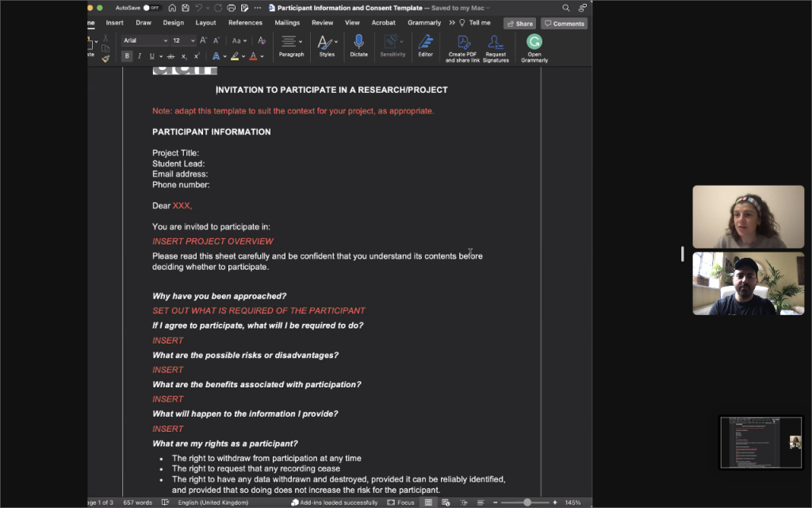
Task: Adjust the zoom slider handle
Action: [x=527, y=502]
